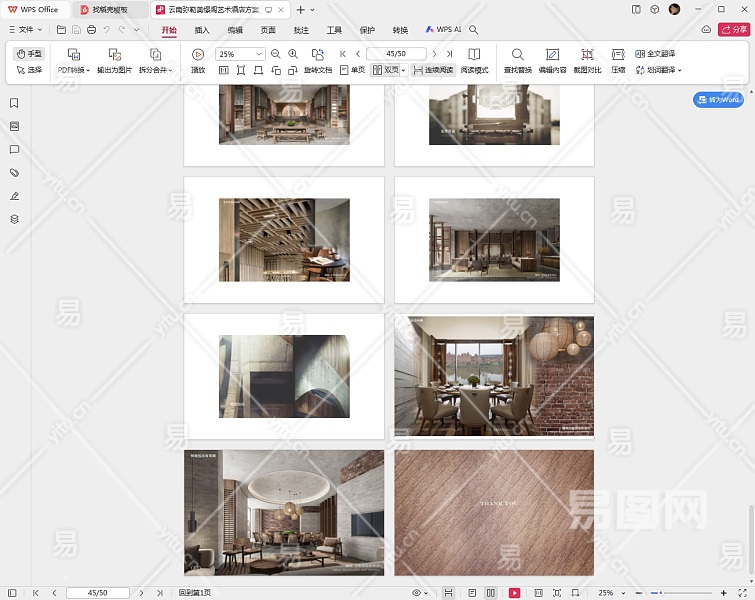Open the bookmark panel in left sidebar
This screenshot has height=600, width=755.
pos(14,103)
